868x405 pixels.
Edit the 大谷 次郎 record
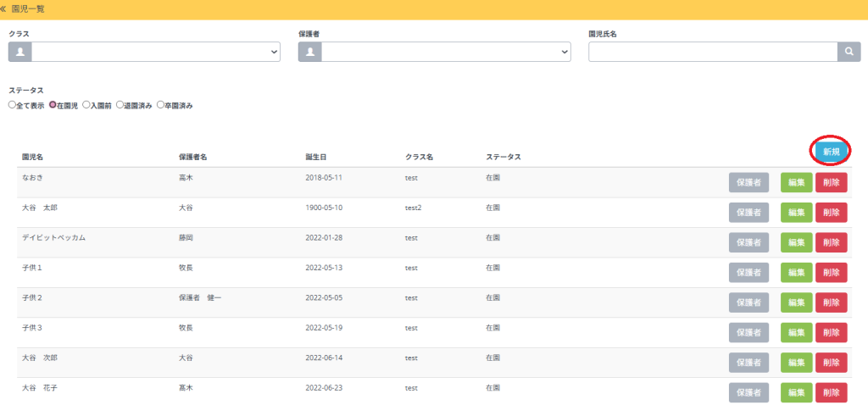click(x=796, y=363)
